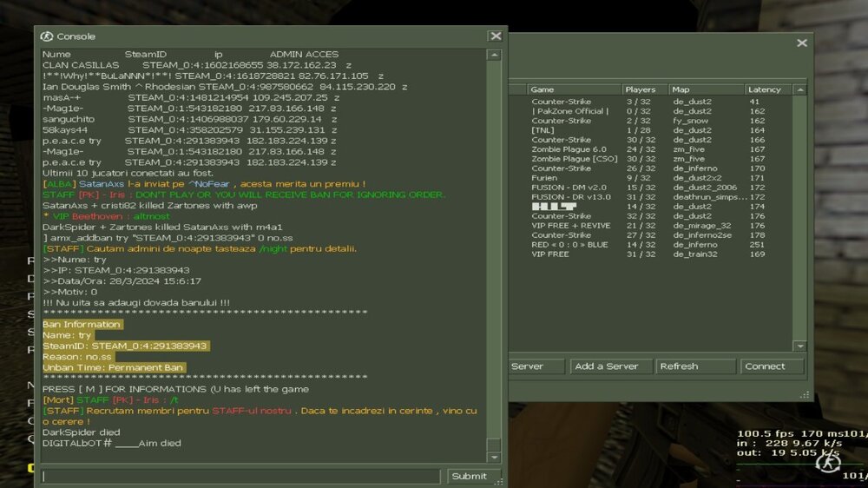Select the deathrun FUSION - DR v13.0 server

coord(570,197)
